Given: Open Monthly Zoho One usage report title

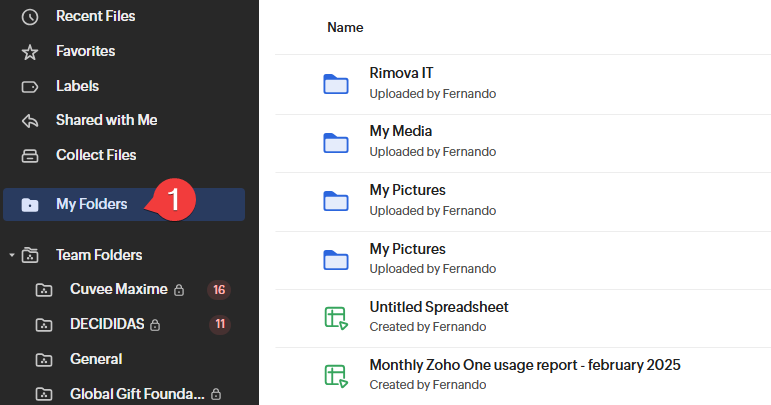Looking at the screenshot, I should pos(524,365).
